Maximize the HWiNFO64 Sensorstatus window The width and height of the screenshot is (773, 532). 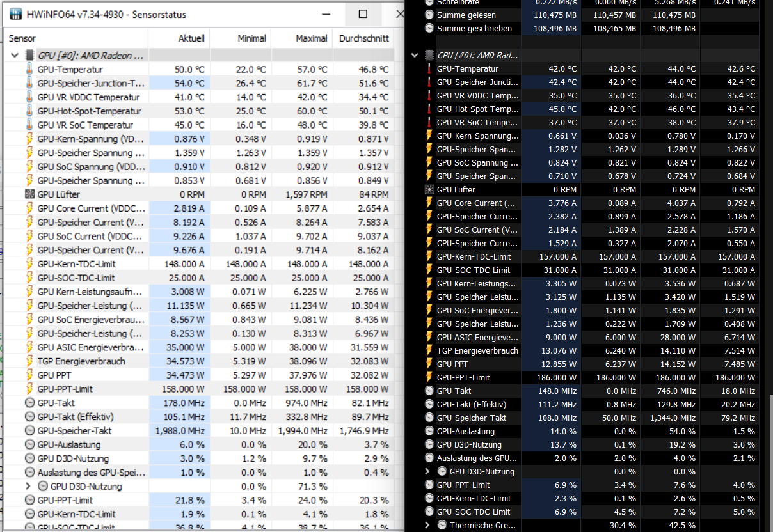point(363,13)
